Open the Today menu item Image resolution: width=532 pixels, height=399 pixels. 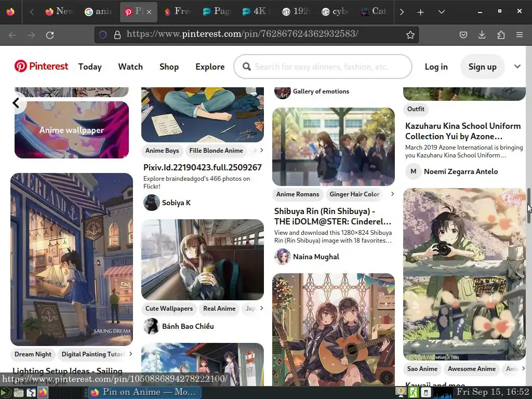[x=90, y=66]
